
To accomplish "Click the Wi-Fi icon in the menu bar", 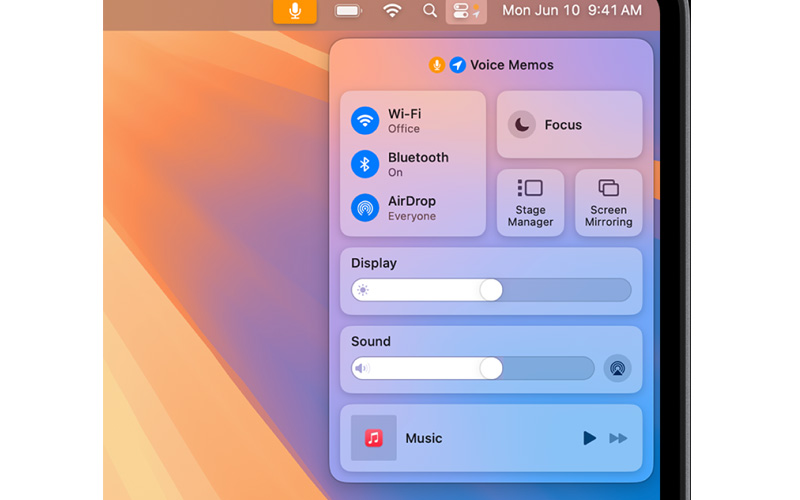I will click(x=392, y=11).
